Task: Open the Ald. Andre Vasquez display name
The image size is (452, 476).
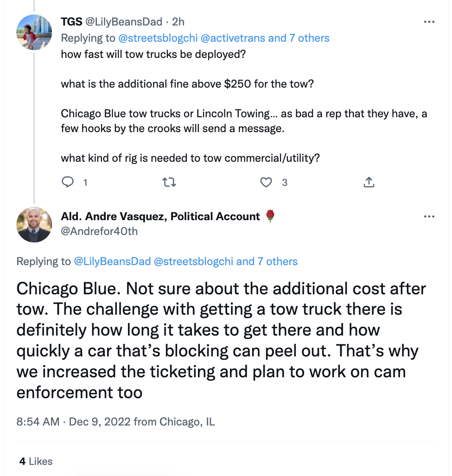Action: pyautogui.click(x=160, y=216)
